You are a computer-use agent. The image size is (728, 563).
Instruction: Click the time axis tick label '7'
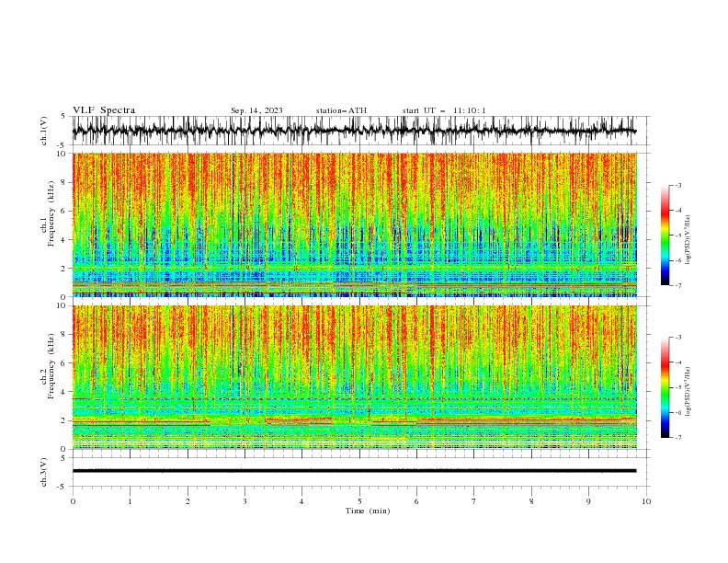pyautogui.click(x=474, y=501)
